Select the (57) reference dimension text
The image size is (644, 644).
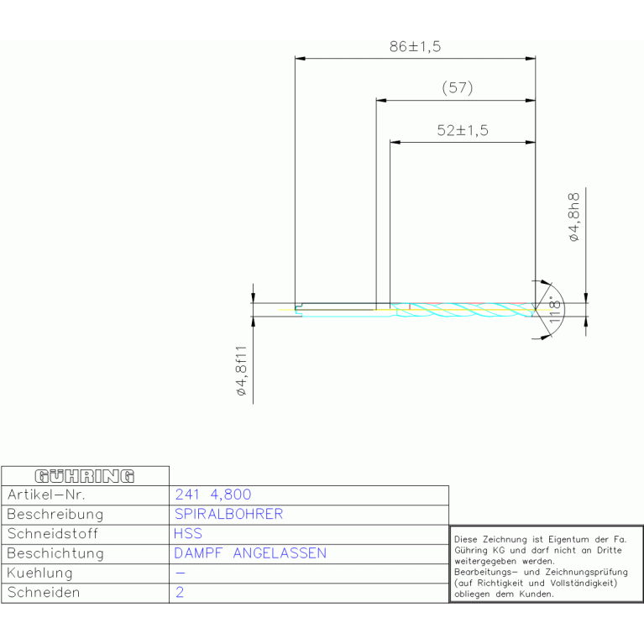click(457, 87)
